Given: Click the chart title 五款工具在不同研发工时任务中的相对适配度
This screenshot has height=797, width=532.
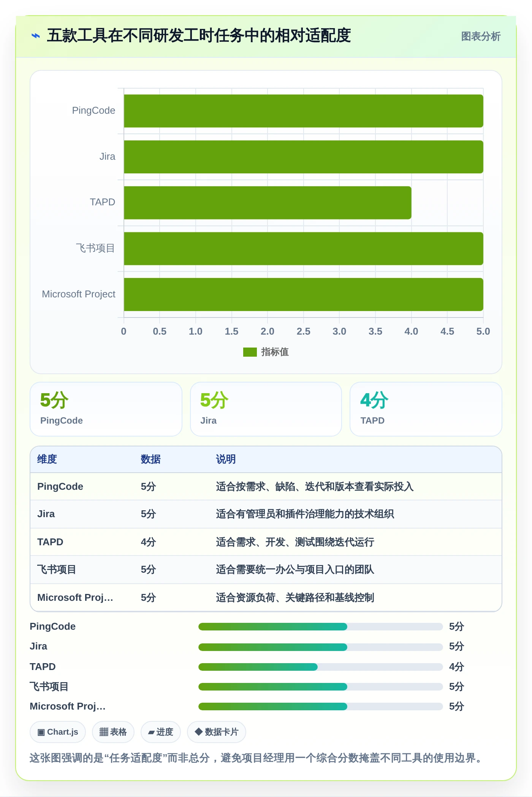Looking at the screenshot, I should 199,36.
